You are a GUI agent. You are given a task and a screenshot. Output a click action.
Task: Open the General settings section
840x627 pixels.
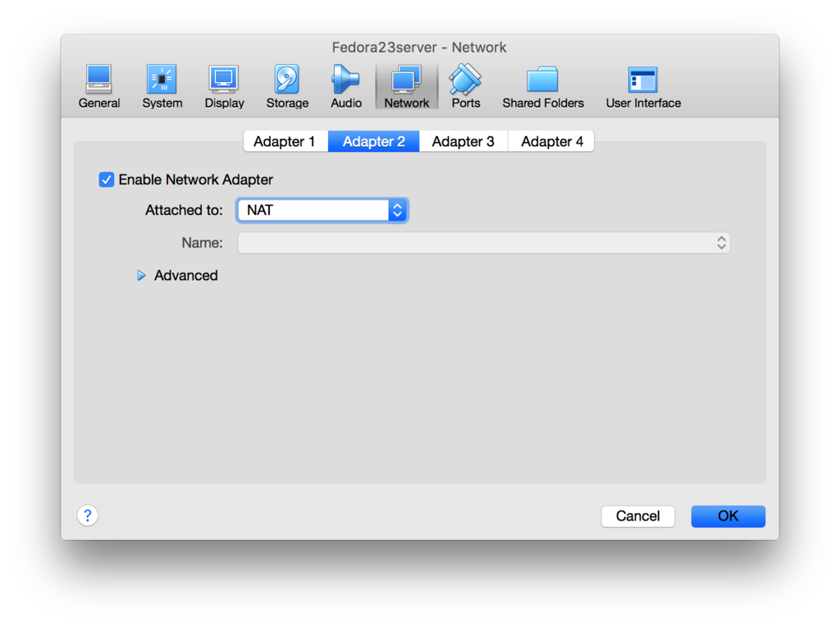click(99, 86)
